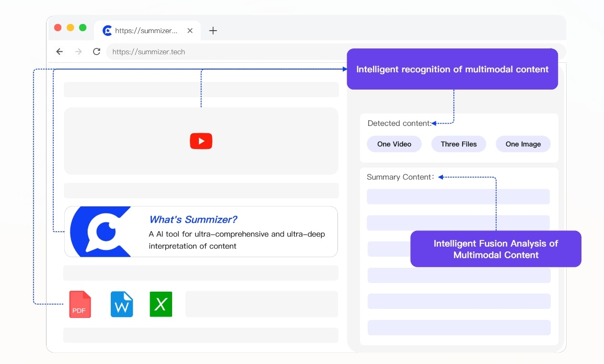The height and width of the screenshot is (364, 604).
Task: Click the Summizer logo image in card
Action: [x=101, y=232]
